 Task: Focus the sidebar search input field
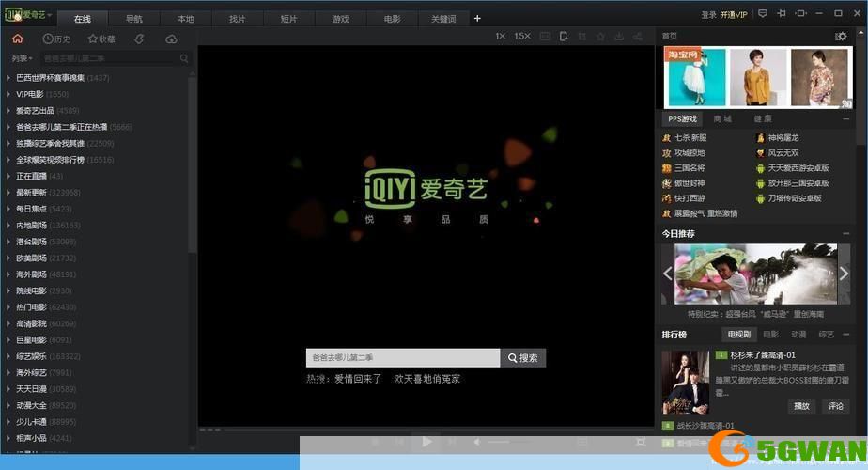coord(110,58)
